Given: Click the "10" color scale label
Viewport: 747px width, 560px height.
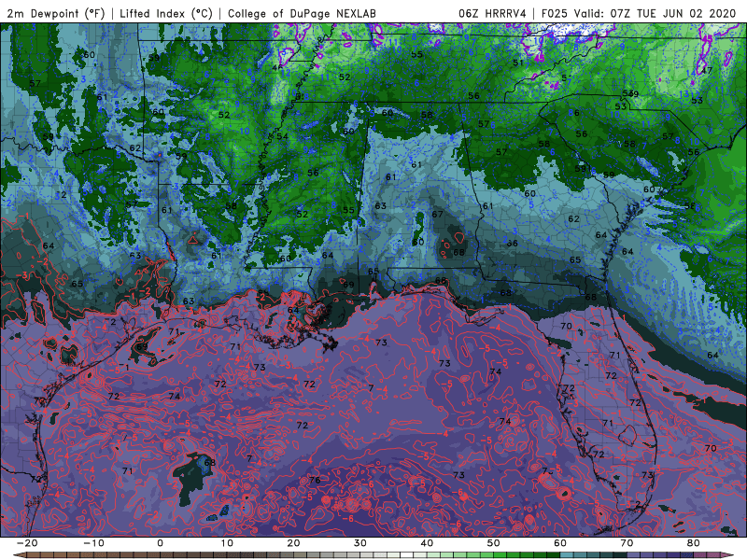Looking at the screenshot, I should (x=227, y=543).
